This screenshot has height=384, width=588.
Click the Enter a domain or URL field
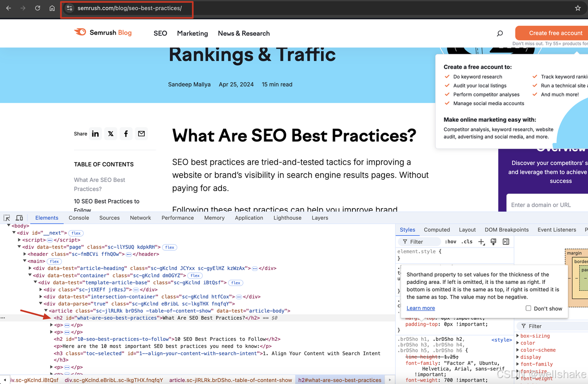pos(547,205)
